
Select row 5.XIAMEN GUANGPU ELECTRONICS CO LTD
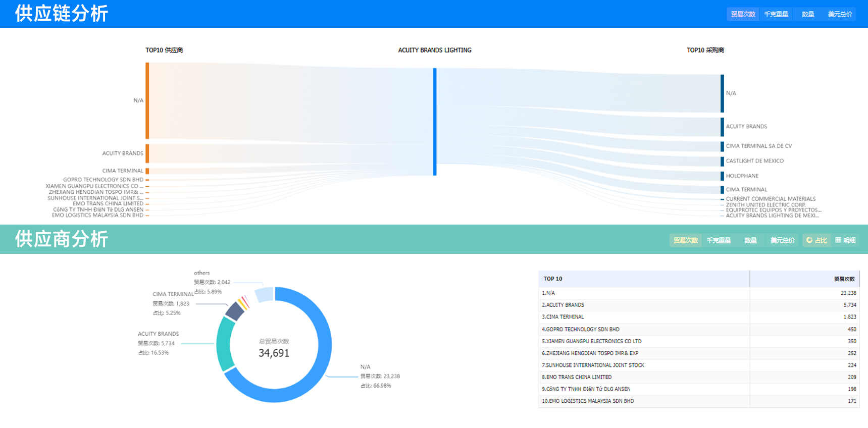pyautogui.click(x=699, y=341)
